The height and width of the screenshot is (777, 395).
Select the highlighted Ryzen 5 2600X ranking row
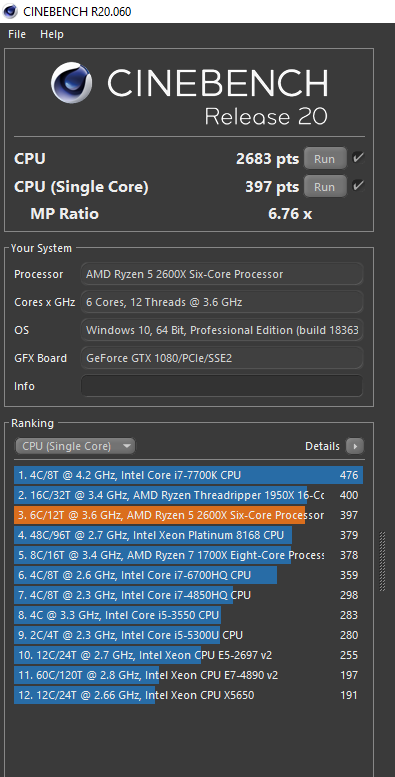point(188,515)
